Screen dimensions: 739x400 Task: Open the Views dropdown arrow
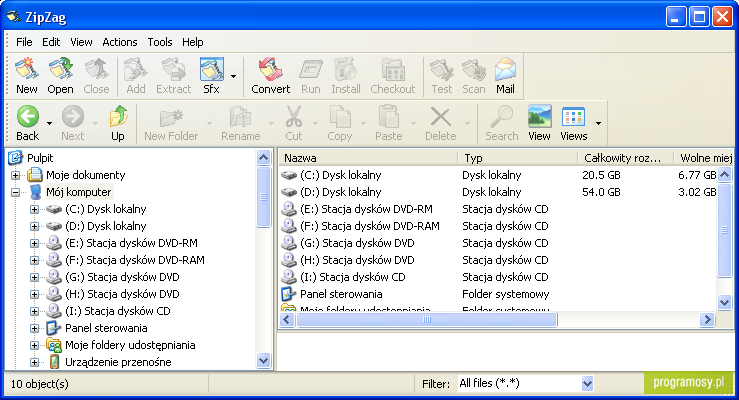(x=598, y=123)
